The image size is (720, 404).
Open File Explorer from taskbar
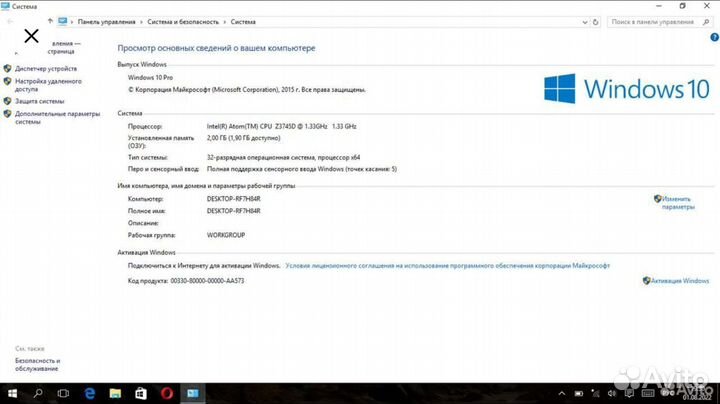coord(115,393)
